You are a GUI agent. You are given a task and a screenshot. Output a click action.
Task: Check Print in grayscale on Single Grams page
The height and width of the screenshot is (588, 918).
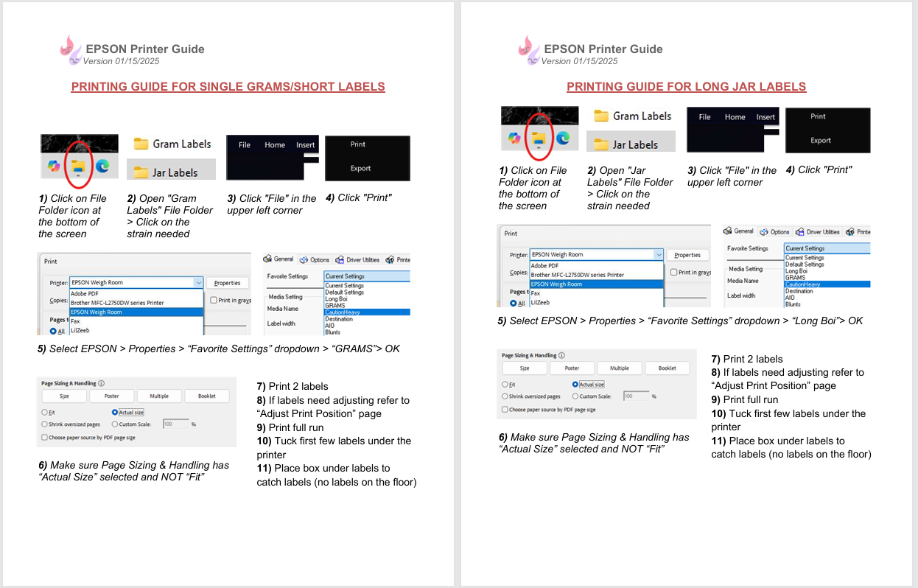coord(213,300)
